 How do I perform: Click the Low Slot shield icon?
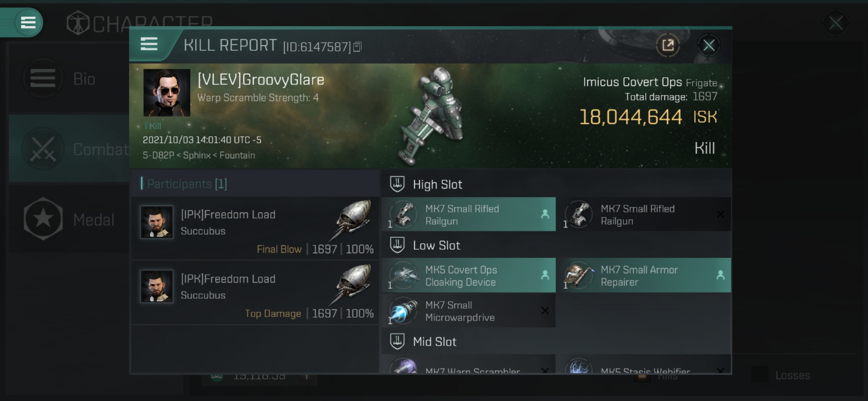click(398, 245)
